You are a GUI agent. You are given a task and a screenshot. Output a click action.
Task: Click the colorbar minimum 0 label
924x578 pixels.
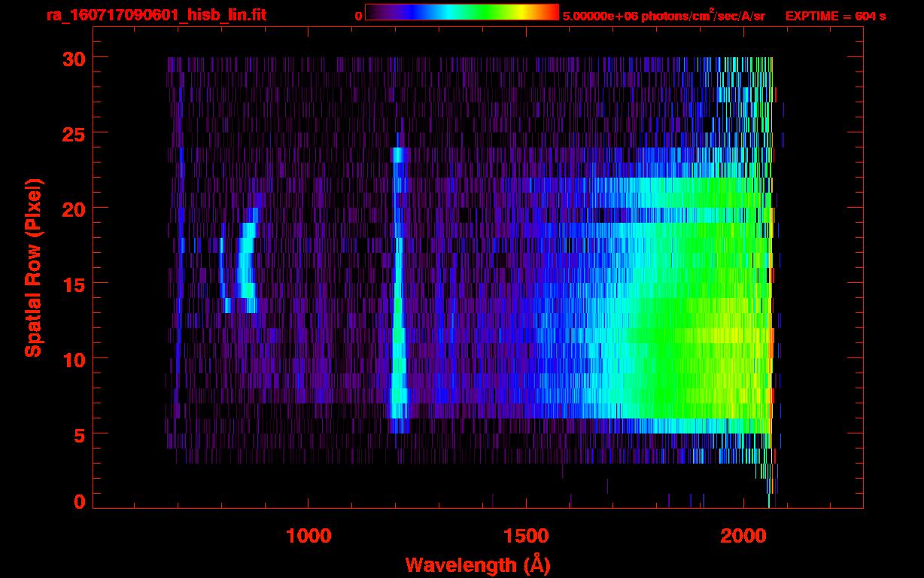click(358, 16)
